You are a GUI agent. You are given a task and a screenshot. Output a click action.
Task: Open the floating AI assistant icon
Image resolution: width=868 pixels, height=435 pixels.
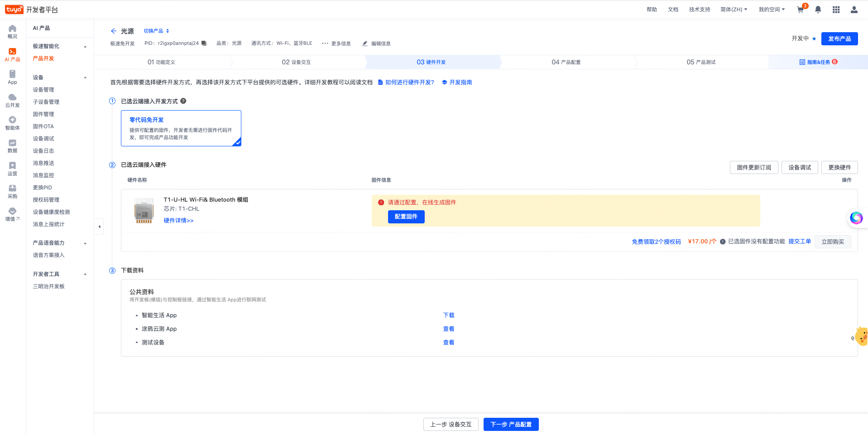pos(856,218)
